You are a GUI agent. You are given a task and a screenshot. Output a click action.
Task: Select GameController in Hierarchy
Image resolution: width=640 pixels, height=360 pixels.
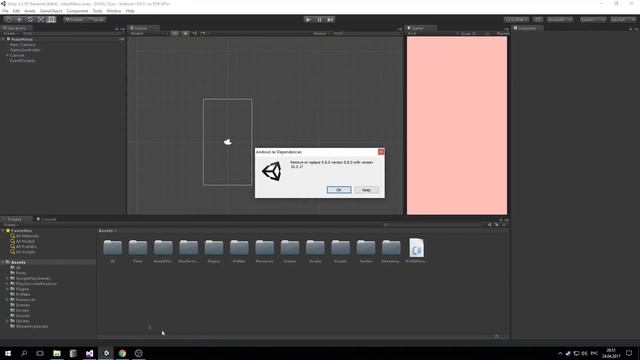tap(25, 50)
